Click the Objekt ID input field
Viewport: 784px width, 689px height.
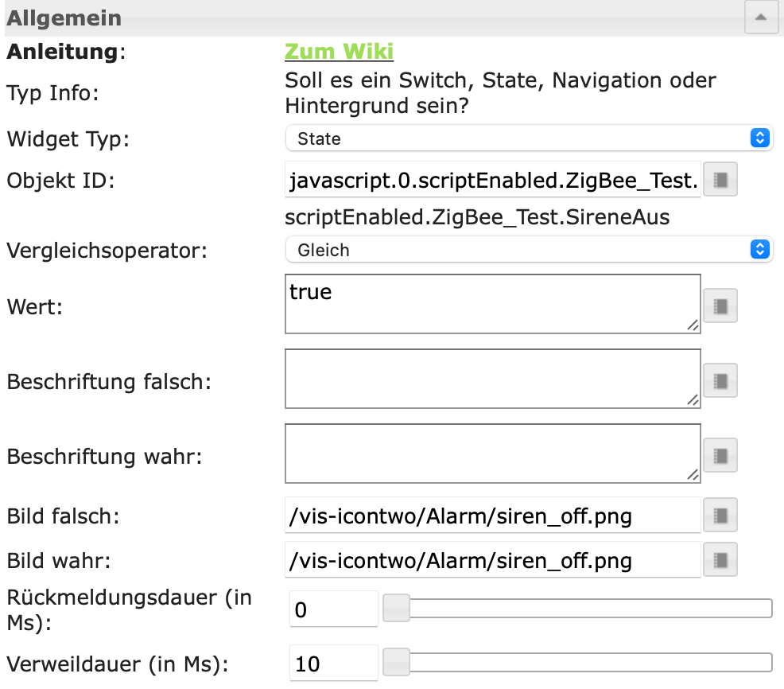[x=492, y=181]
